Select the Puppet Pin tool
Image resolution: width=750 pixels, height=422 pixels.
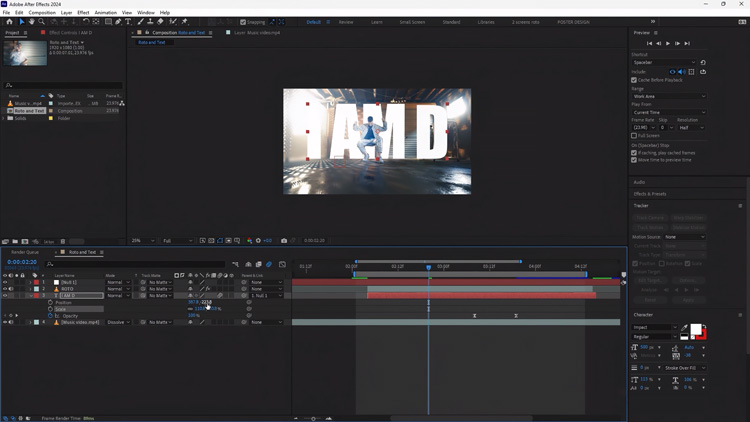185,22
